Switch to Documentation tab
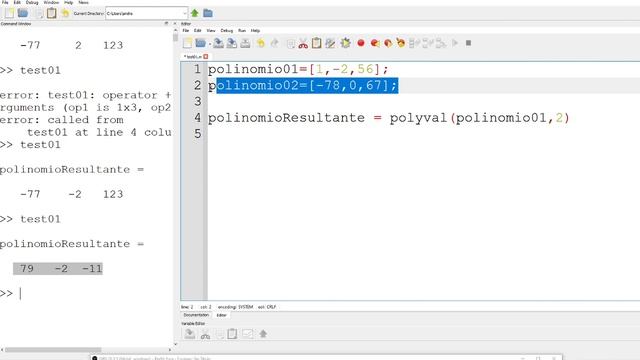640x360 pixels. point(196,315)
